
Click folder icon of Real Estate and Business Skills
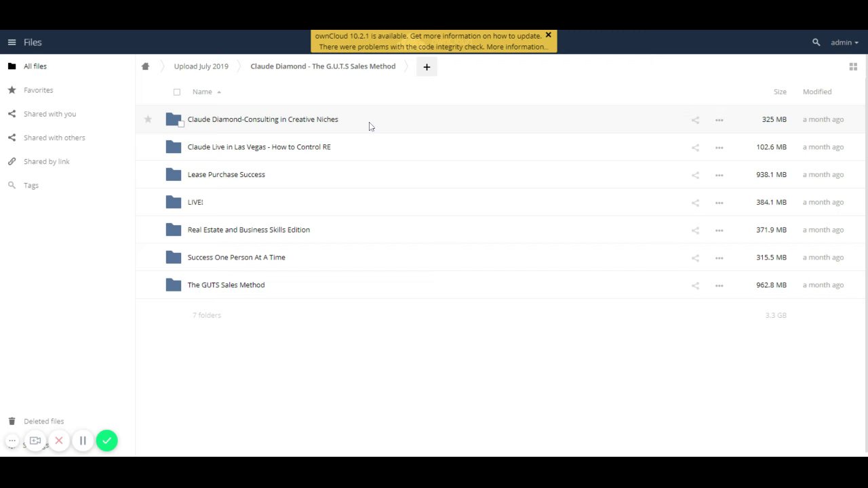(x=174, y=230)
